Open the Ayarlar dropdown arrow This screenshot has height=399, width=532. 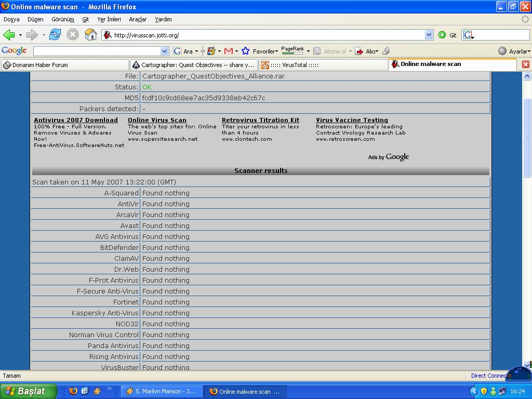coord(529,51)
